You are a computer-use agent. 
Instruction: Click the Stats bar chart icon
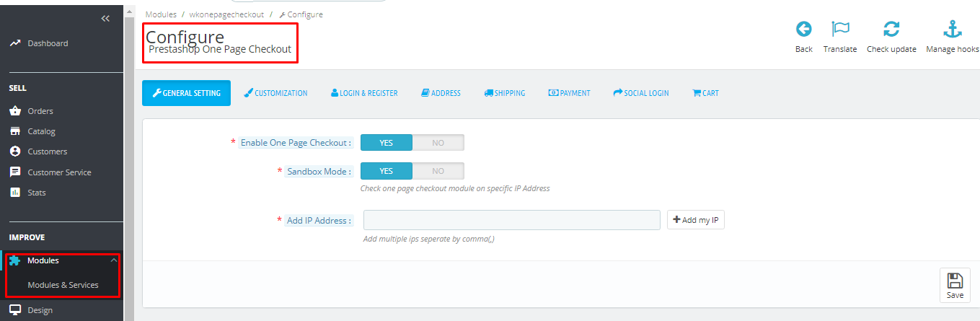click(x=14, y=193)
